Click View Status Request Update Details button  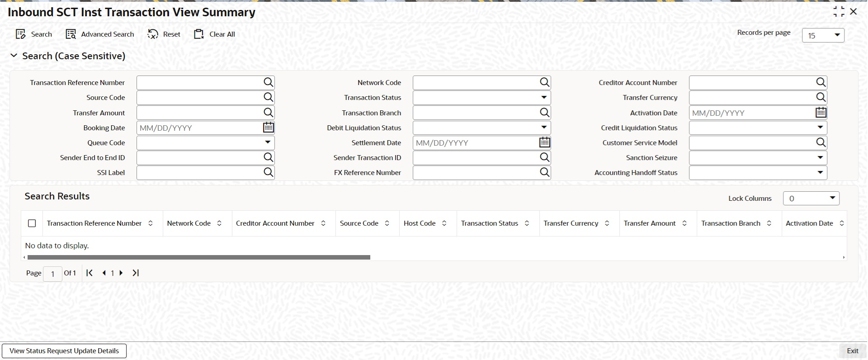[x=64, y=351]
